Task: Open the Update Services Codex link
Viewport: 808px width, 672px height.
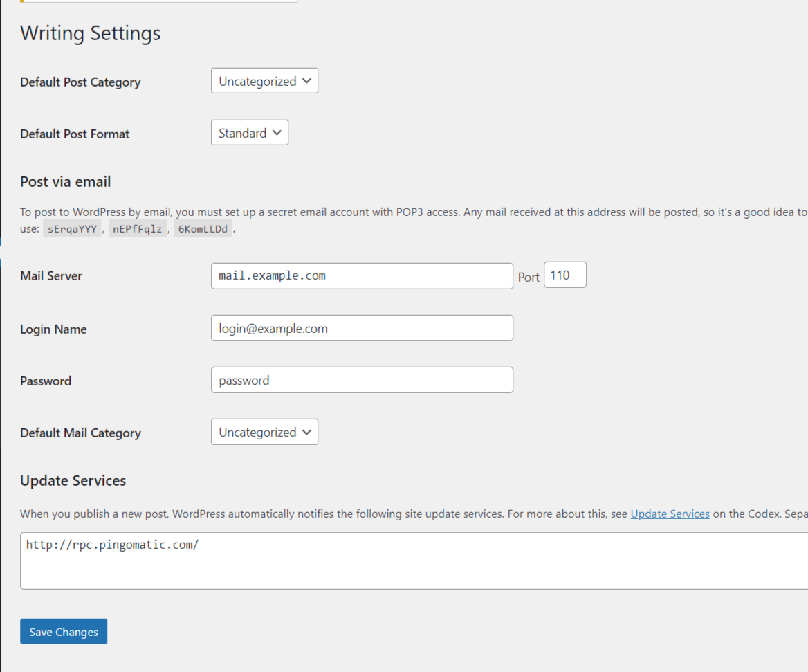Action: [x=670, y=514]
